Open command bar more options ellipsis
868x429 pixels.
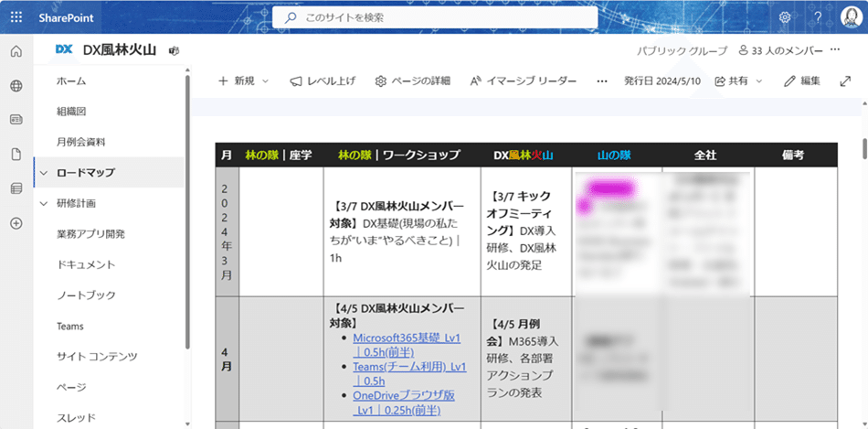(602, 80)
